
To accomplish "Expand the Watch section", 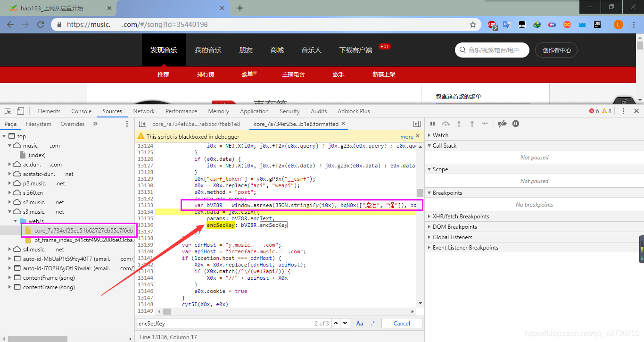I will (440, 135).
